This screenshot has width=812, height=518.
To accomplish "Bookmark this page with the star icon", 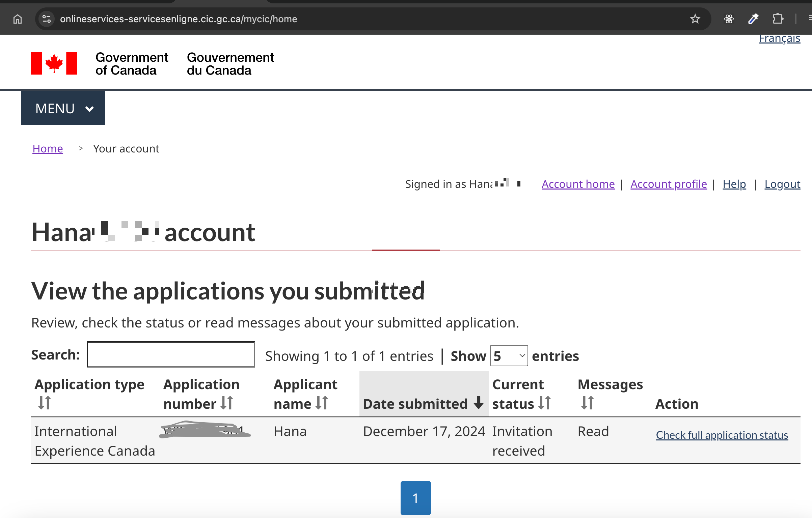I will (695, 19).
